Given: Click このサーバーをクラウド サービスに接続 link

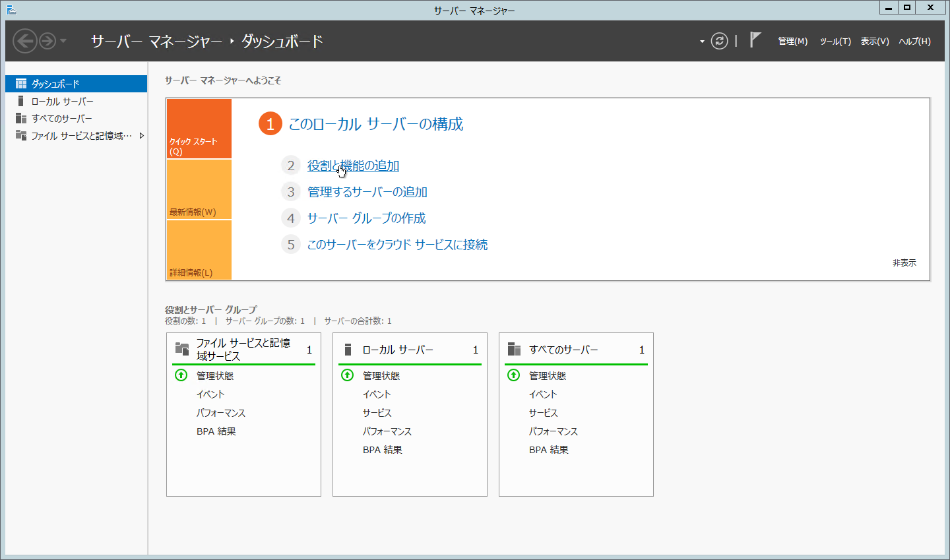Looking at the screenshot, I should click(x=397, y=245).
